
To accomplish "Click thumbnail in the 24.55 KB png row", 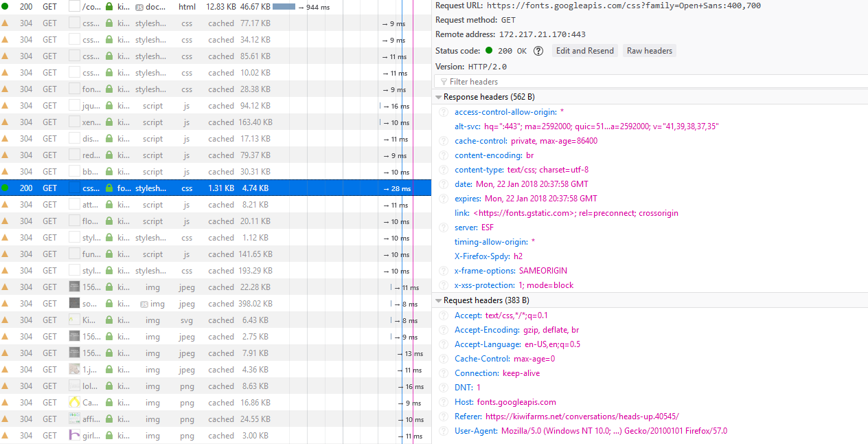I will tap(75, 419).
